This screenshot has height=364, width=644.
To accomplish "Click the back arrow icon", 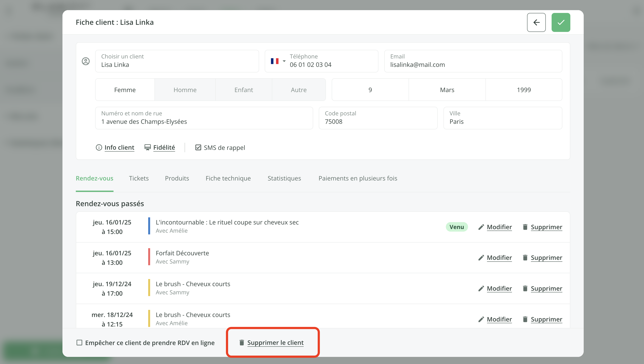I will (x=536, y=22).
